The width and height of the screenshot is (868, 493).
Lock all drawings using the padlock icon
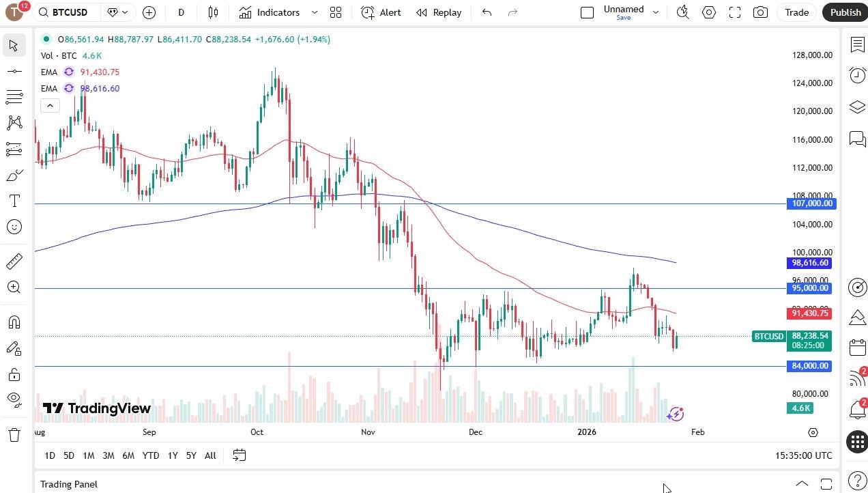point(14,374)
